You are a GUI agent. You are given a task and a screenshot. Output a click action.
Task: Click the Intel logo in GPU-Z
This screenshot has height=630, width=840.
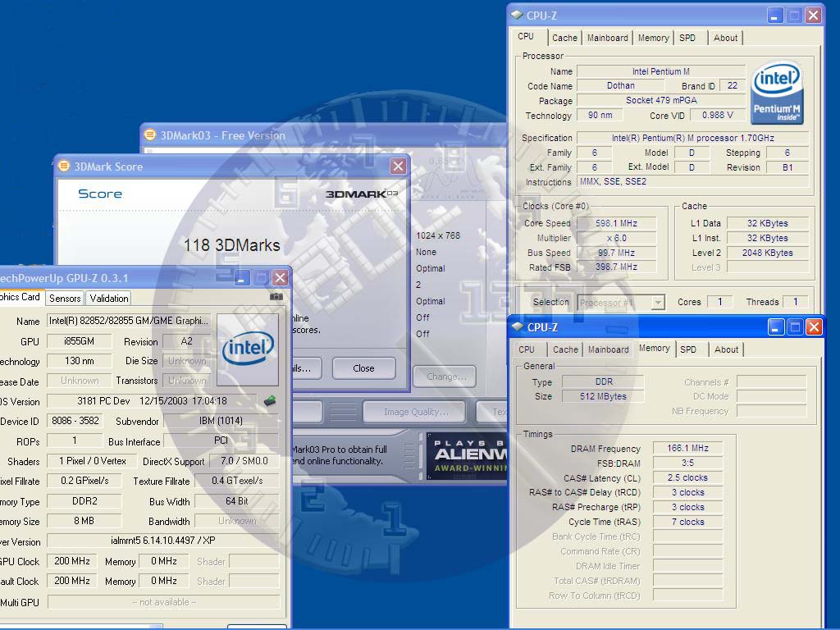(x=248, y=349)
